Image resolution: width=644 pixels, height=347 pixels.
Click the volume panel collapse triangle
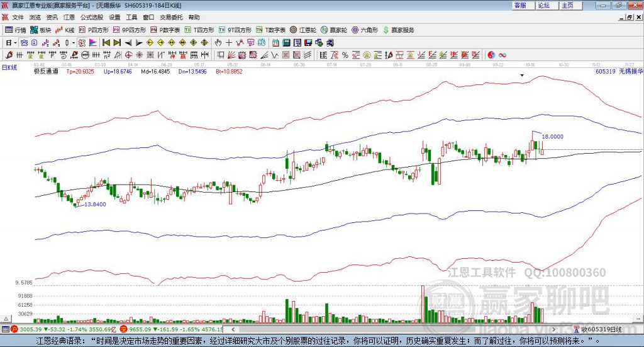tap(6, 319)
